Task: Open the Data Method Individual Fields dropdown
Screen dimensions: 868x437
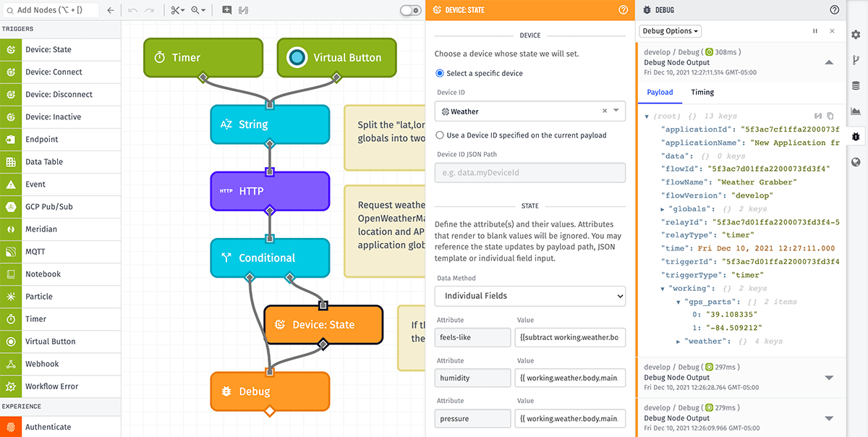Action: pyautogui.click(x=530, y=296)
